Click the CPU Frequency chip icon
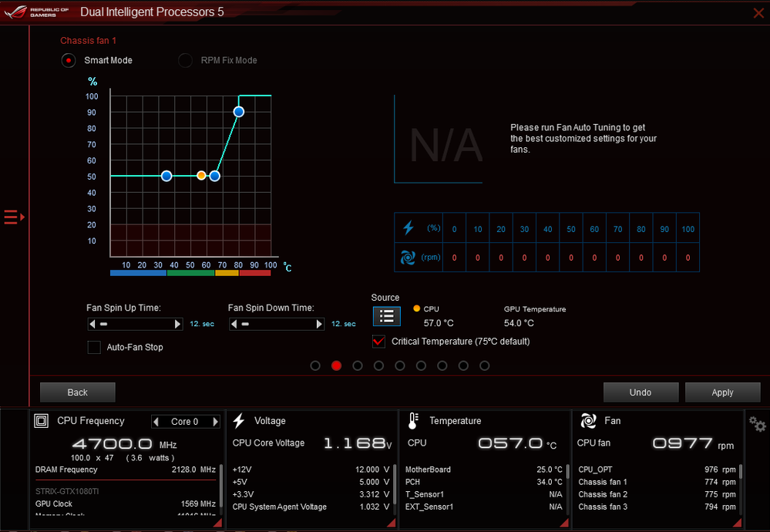Viewport: 770px width, 532px height. [x=42, y=421]
